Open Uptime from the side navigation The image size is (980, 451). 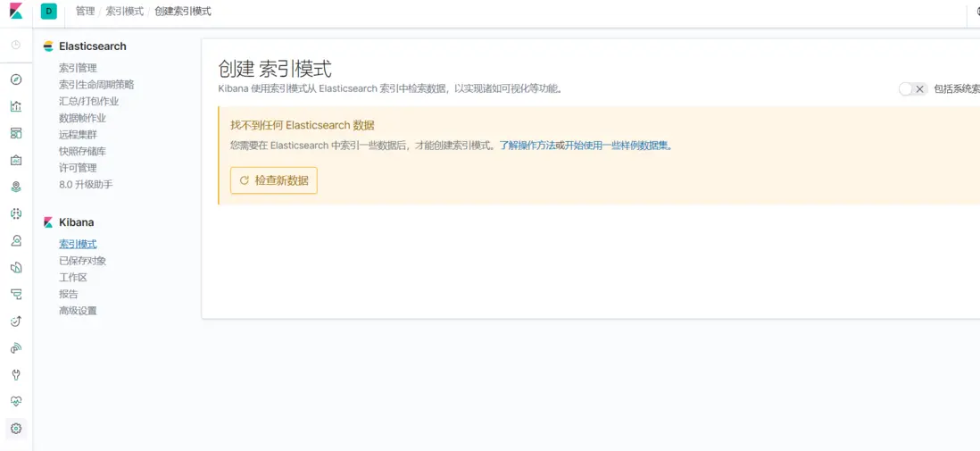(x=16, y=321)
